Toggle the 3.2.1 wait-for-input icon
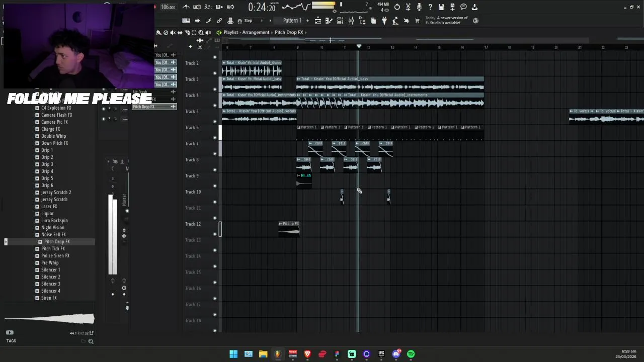 pyautogui.click(x=208, y=7)
